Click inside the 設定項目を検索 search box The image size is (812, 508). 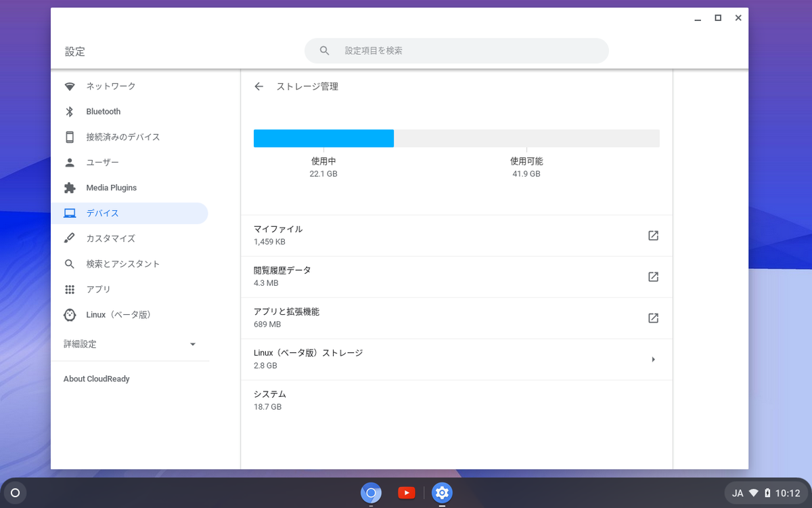457,50
